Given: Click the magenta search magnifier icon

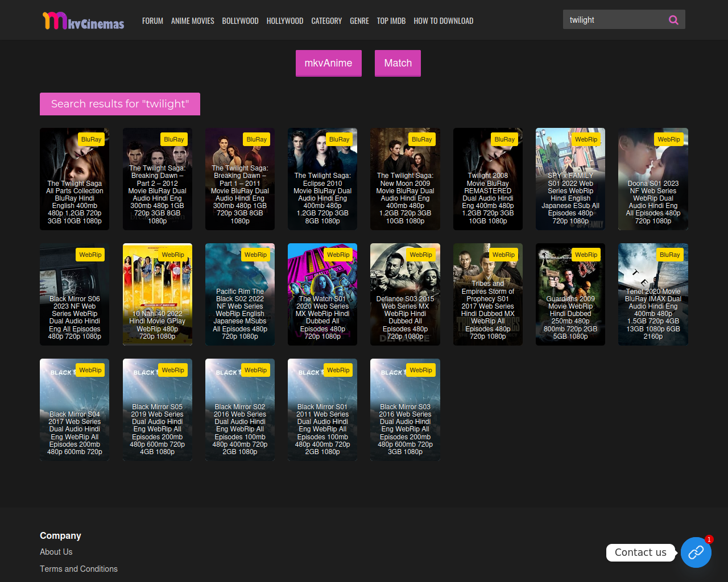Looking at the screenshot, I should tap(673, 20).
